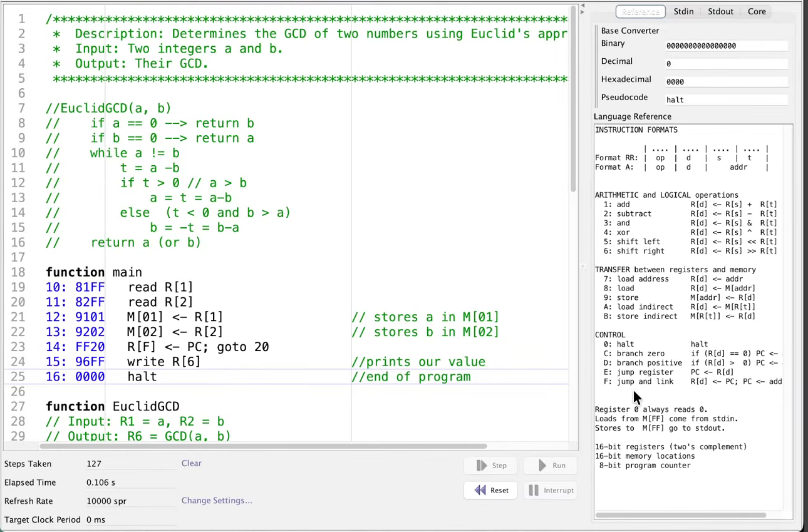Image resolution: width=808 pixels, height=532 pixels.
Task: Switch to the Reference tab
Action: coord(640,12)
